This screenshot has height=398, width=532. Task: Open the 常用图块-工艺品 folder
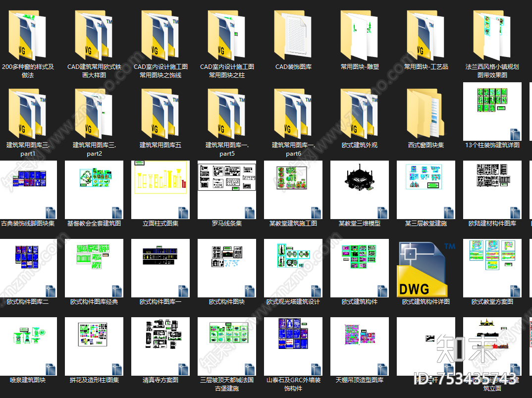[x=426, y=36]
